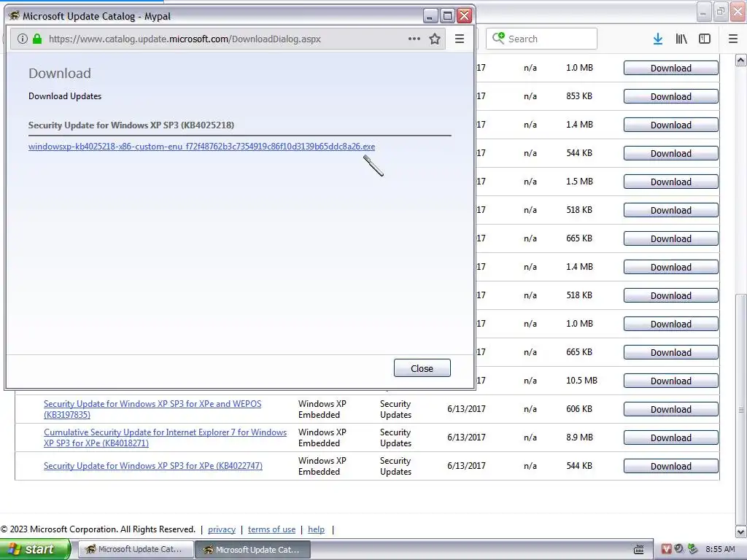Click Download for the 544 KB KB4022747 row
The image size is (747, 560).
point(671,466)
